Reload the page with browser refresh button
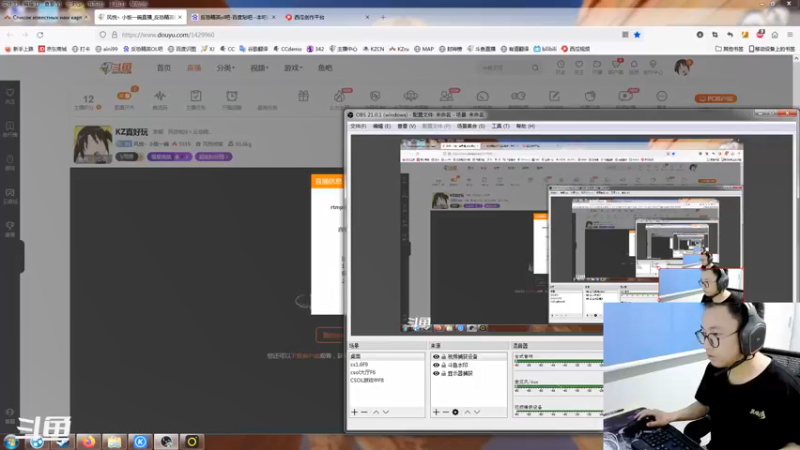The image size is (800, 450). point(40,35)
